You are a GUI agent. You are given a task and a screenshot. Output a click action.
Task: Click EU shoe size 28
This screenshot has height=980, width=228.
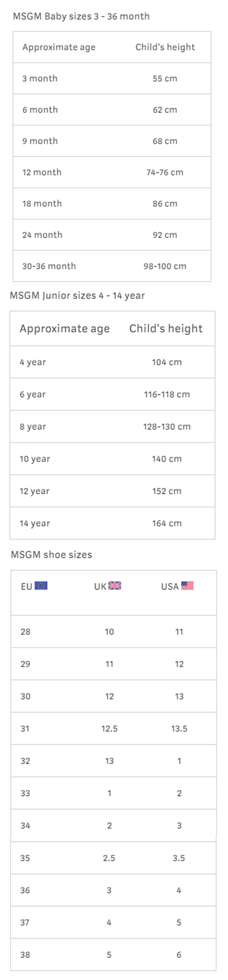(26, 632)
